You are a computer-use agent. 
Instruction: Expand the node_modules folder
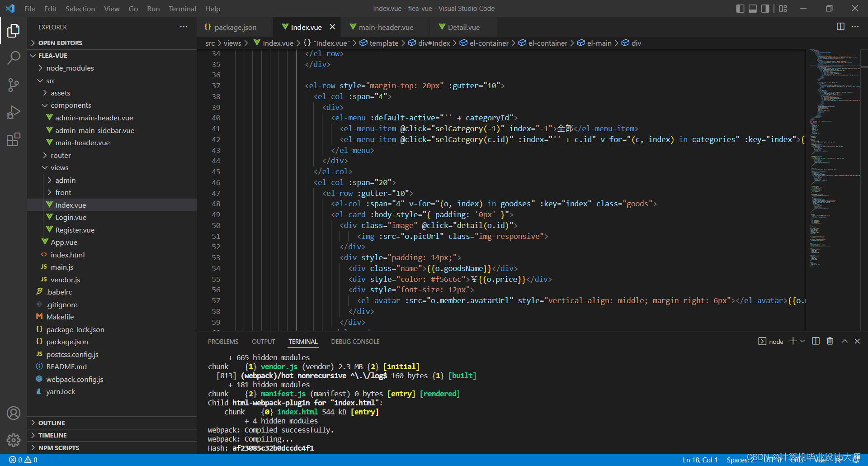coord(70,68)
